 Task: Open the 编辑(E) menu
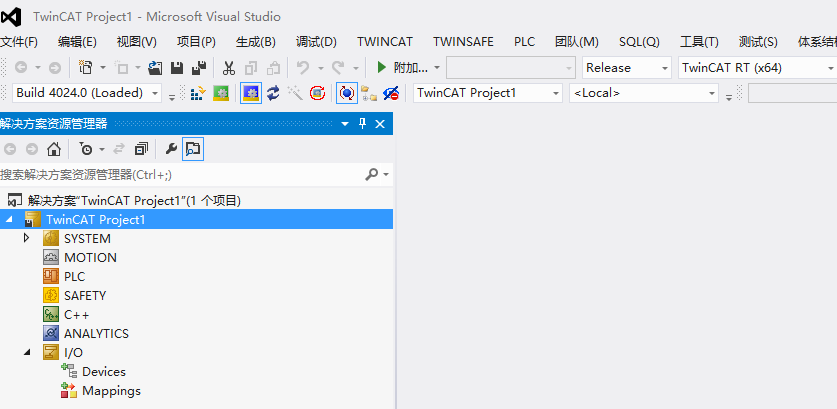coord(77,42)
